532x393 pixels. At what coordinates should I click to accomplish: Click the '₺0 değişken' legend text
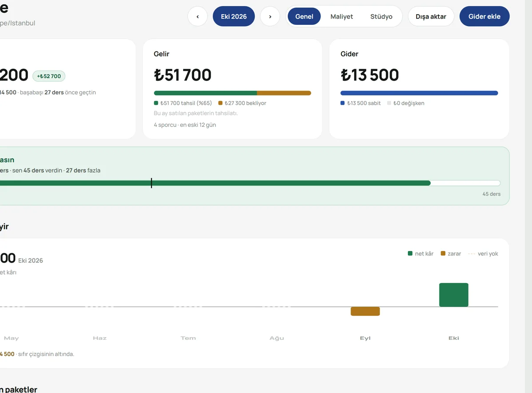click(x=409, y=103)
